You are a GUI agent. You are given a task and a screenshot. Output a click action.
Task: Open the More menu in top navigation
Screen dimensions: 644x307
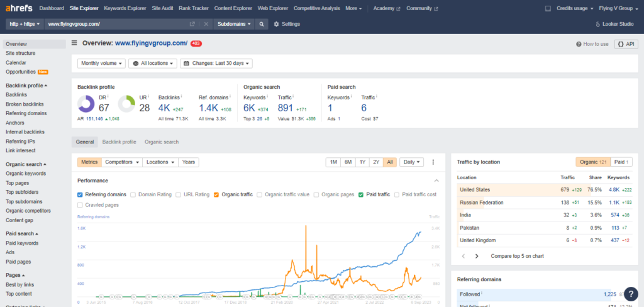tap(353, 8)
